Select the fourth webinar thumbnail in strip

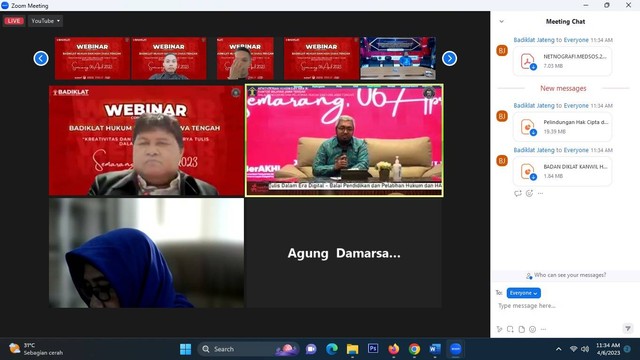321,58
